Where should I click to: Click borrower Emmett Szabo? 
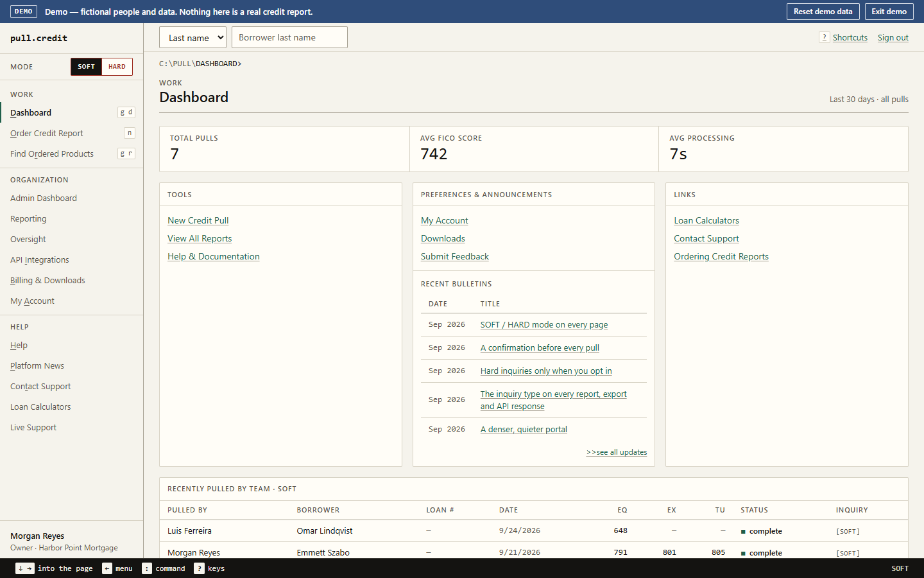(x=323, y=552)
